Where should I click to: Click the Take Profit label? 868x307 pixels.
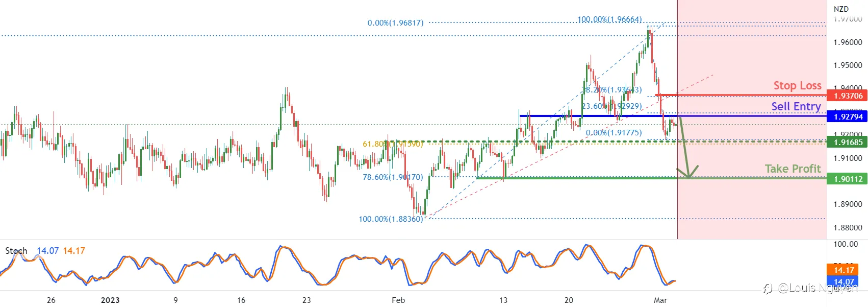tap(793, 169)
